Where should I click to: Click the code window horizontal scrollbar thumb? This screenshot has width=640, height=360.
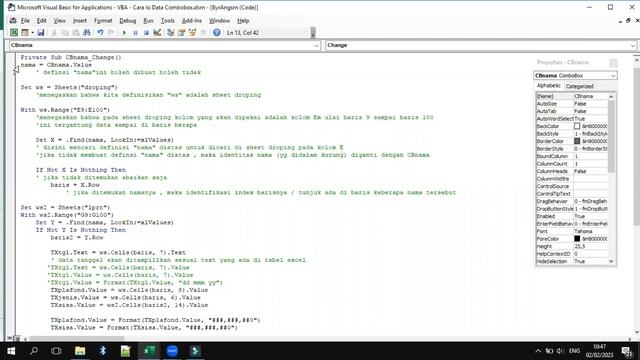tap(77, 339)
